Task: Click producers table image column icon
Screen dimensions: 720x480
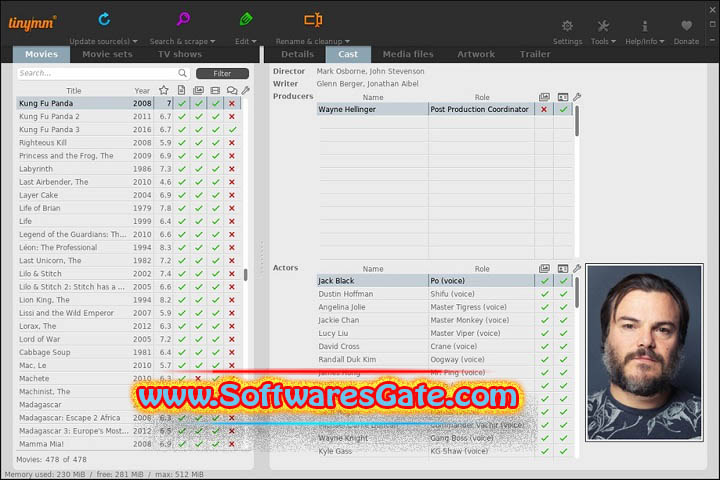Action: 544,97
